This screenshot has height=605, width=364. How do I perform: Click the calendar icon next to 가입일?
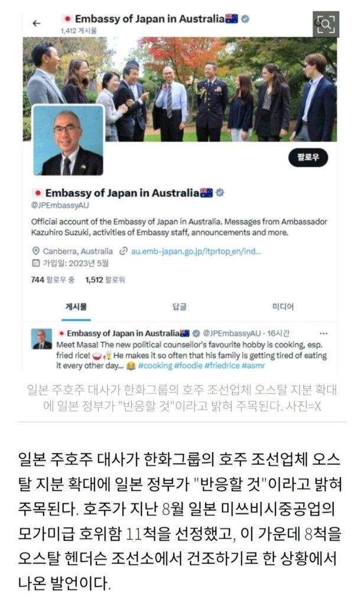pyautogui.click(x=35, y=263)
